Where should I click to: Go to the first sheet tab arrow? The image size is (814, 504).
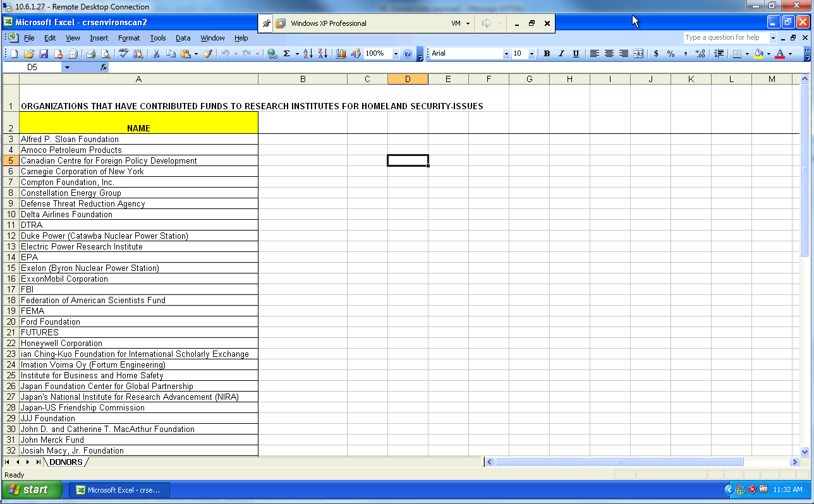7,462
